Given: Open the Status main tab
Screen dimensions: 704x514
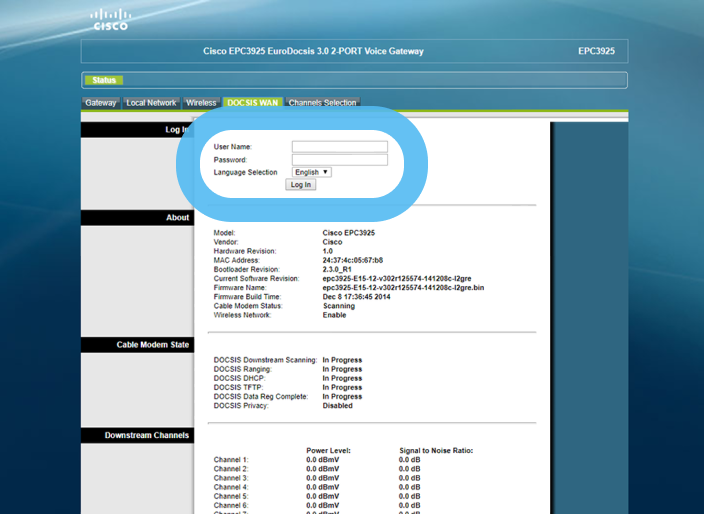Looking at the screenshot, I should coord(103,80).
